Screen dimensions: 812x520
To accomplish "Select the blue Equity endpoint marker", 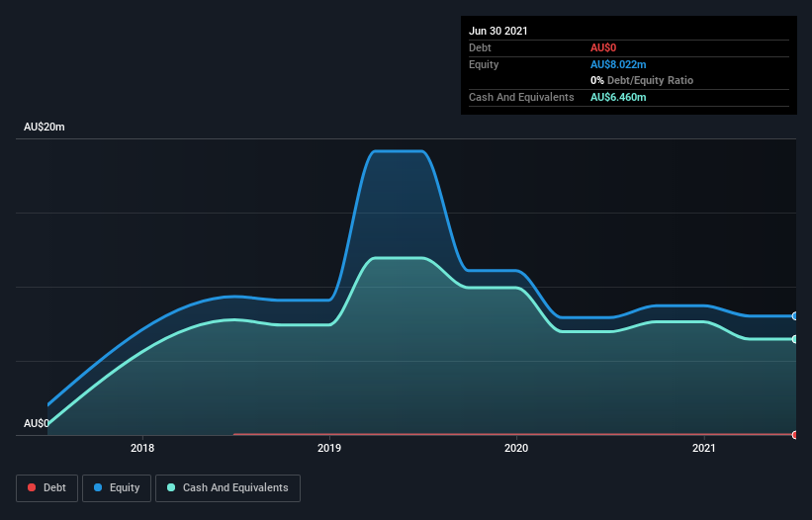I will click(795, 316).
